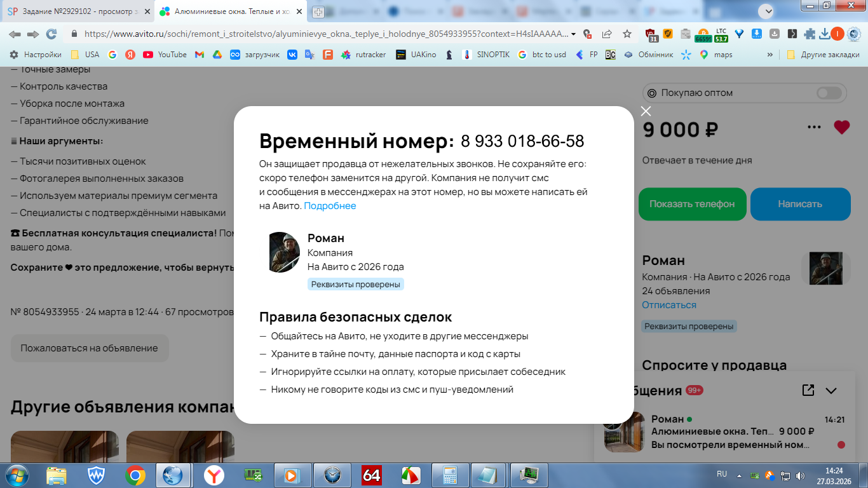Image resolution: width=868 pixels, height=488 pixels.
Task: Open the Bitcoin price extension icon
Action: pos(703,35)
